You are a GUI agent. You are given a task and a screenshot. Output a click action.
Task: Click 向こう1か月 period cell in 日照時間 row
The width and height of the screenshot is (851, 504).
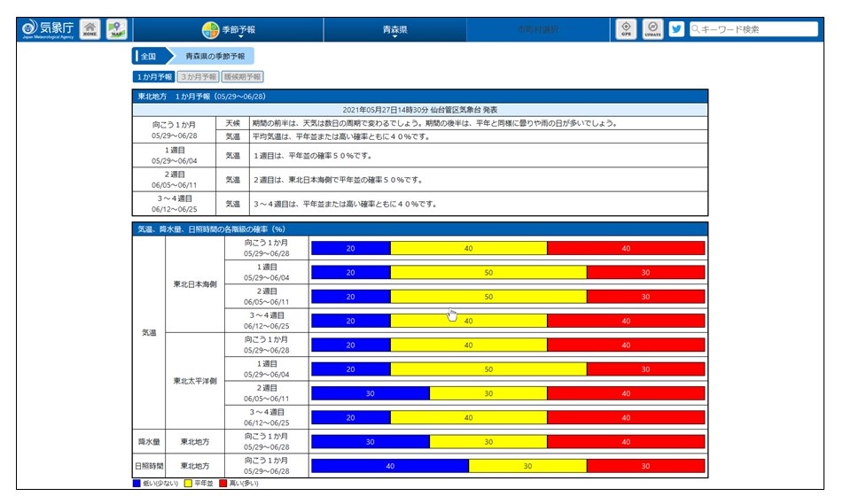click(267, 466)
